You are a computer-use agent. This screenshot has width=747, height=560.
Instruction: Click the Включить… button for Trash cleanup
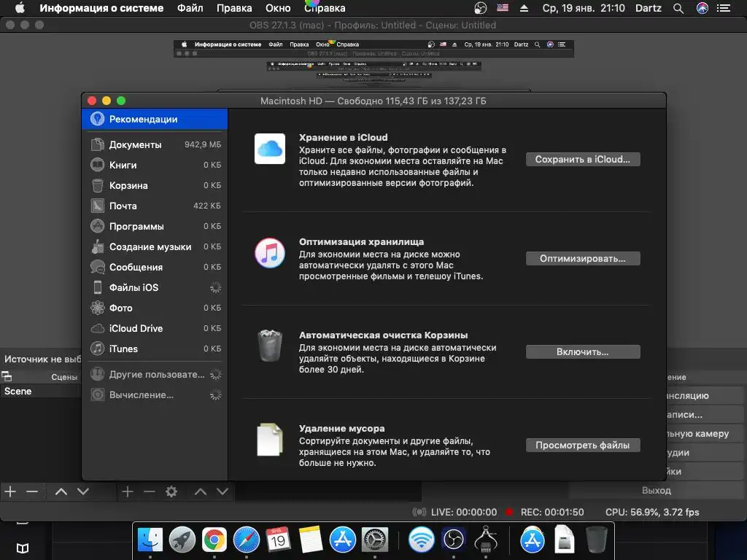pos(583,352)
